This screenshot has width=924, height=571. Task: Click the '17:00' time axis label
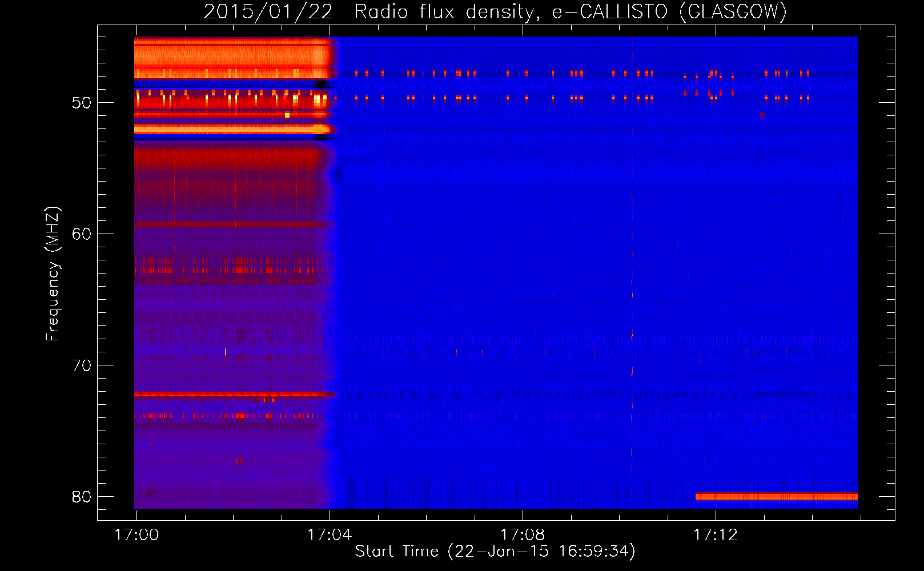(x=136, y=534)
